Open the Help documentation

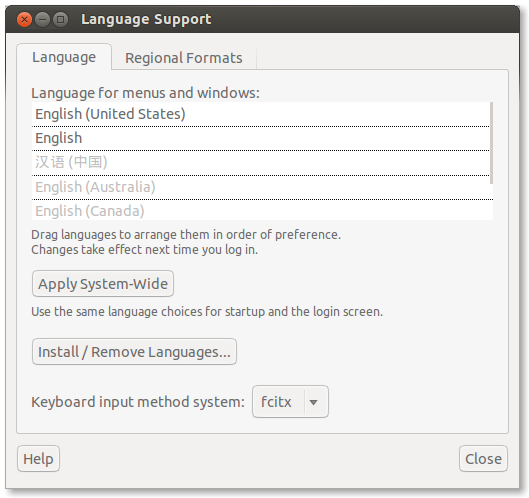click(38, 459)
